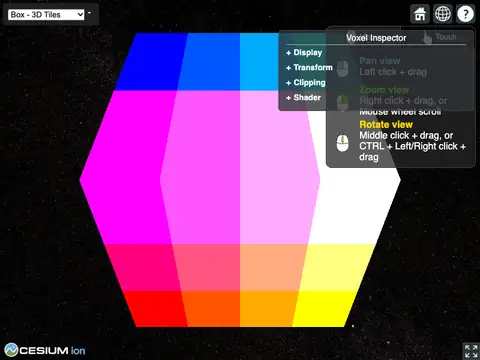Click the "Left click + drag" text
Screen dimensions: 480x360
click(x=393, y=72)
